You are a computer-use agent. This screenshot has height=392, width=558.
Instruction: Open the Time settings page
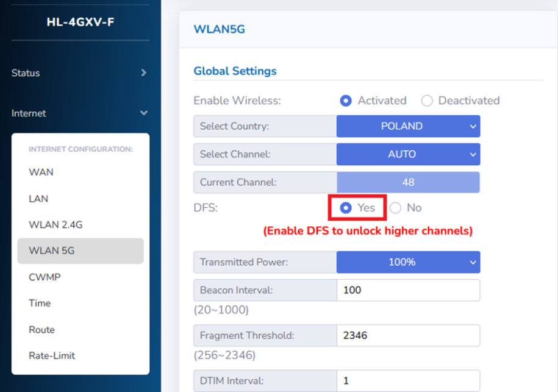39,303
